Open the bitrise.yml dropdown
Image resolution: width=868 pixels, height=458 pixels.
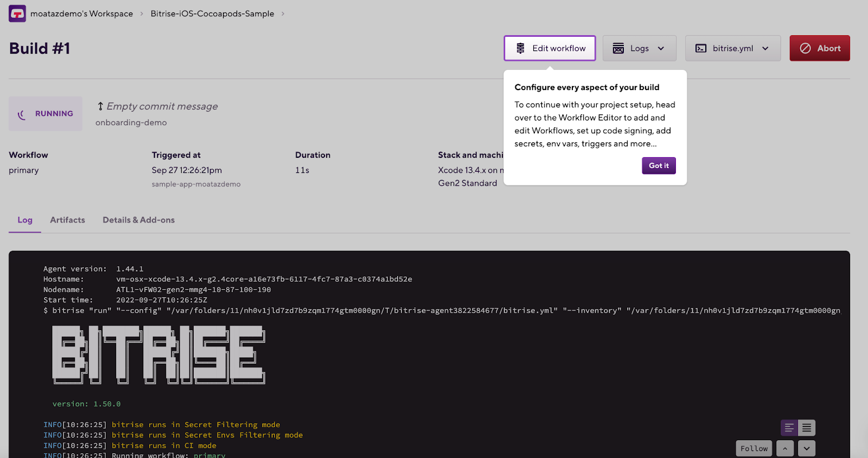(x=732, y=48)
